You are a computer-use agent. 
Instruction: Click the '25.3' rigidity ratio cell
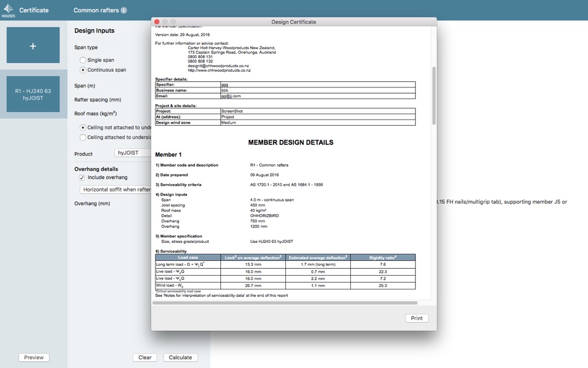click(383, 286)
